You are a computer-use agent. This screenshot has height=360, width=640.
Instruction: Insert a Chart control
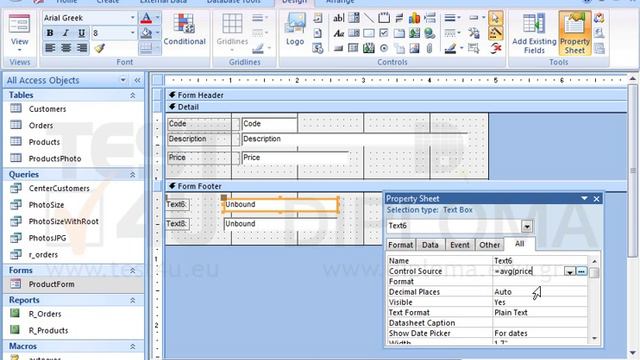click(x=414, y=18)
